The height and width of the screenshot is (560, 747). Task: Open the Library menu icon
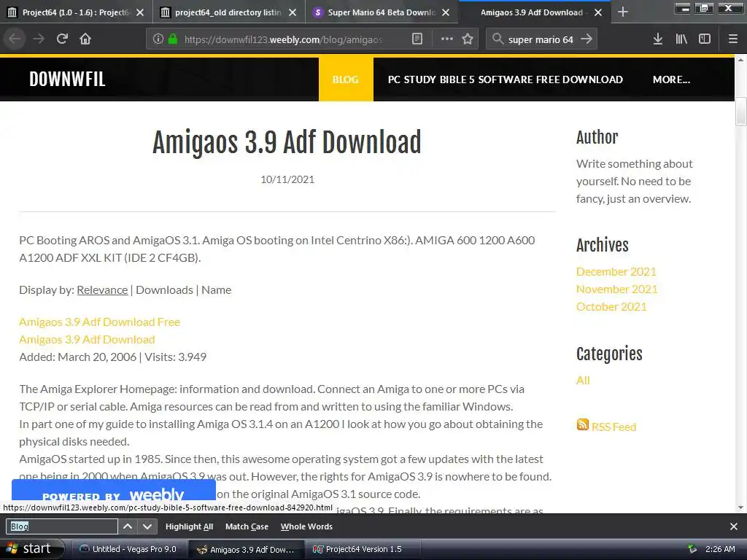(681, 39)
